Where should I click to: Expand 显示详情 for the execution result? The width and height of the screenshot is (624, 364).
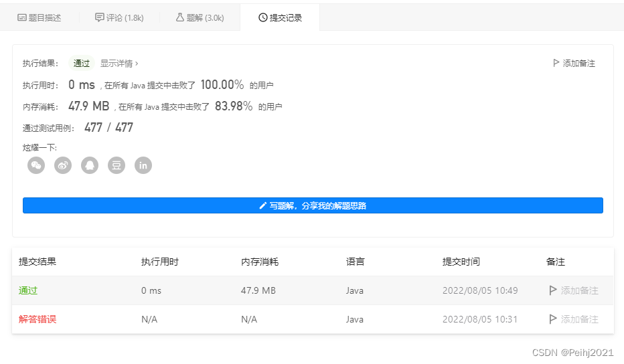(119, 64)
